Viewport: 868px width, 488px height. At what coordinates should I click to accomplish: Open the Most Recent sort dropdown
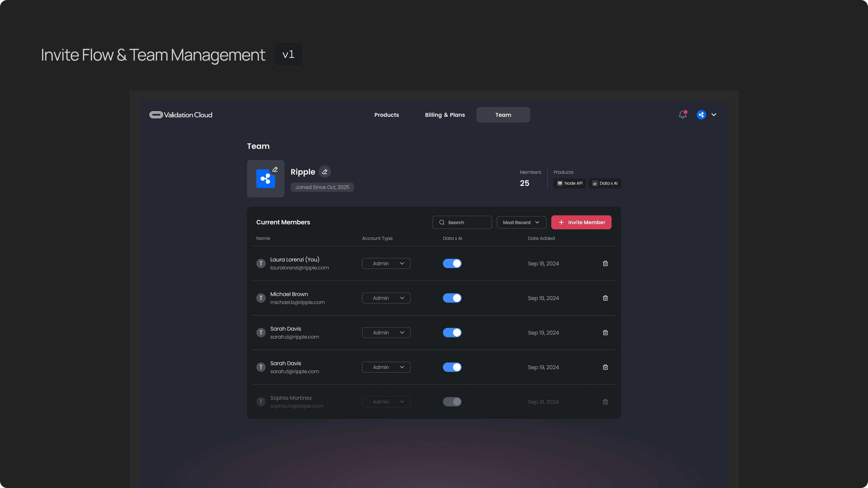pos(521,222)
